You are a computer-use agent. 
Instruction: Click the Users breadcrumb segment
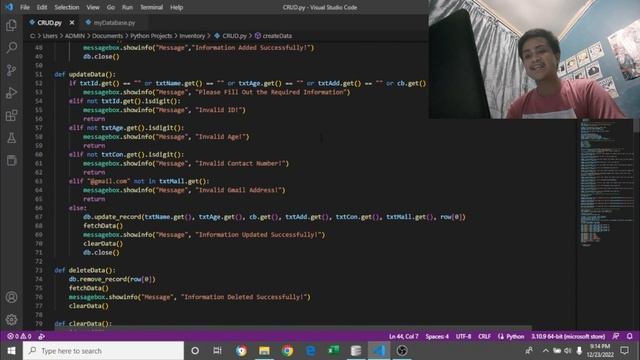pos(50,36)
